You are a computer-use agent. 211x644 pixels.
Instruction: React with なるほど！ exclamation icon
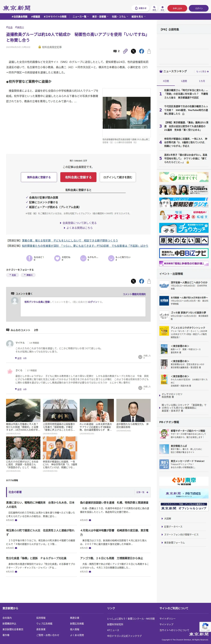pyautogui.click(x=29, y=258)
